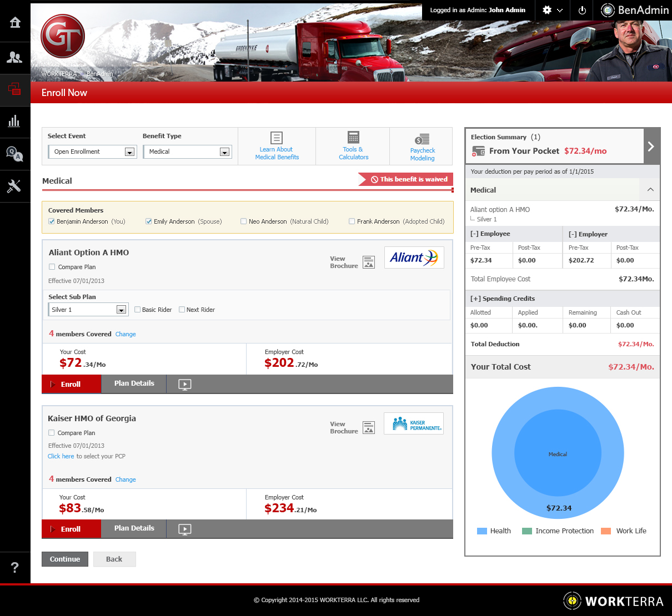Collapse the Medical summary section

(x=650, y=190)
